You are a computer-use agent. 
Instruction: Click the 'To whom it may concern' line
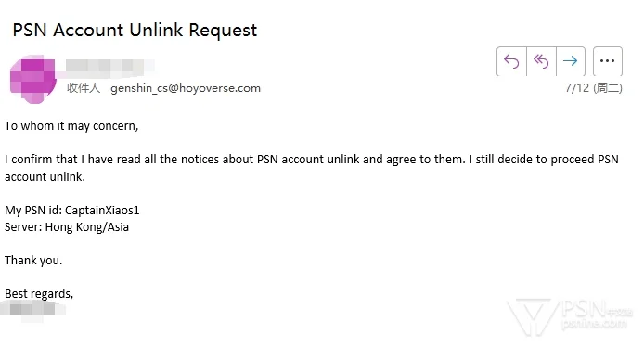[x=71, y=126]
